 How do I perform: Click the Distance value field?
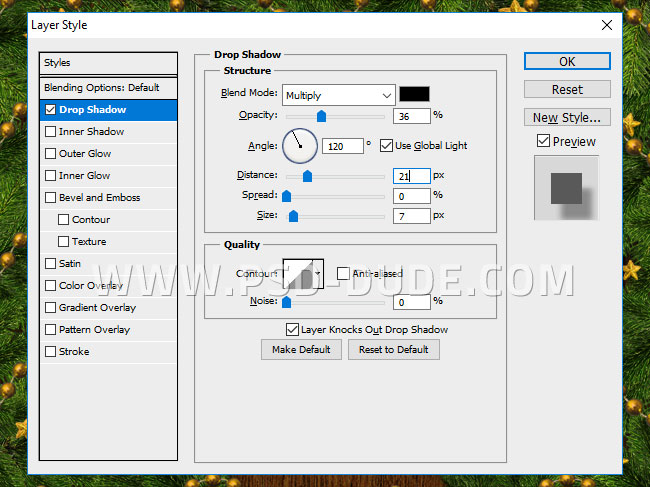(x=412, y=176)
